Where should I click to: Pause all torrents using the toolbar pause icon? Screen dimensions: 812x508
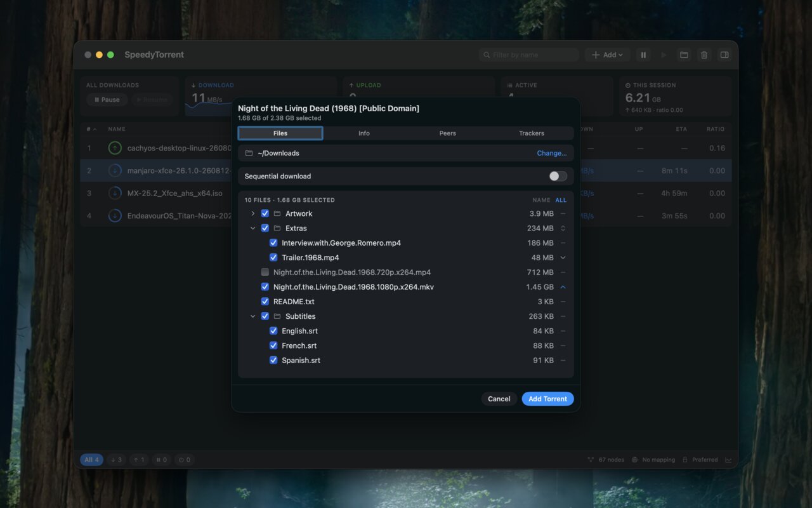coord(643,55)
